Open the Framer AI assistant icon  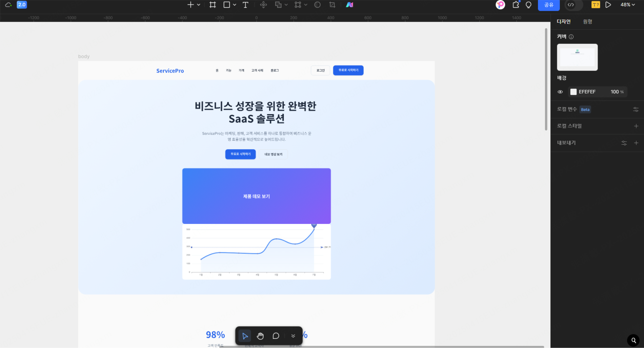(x=349, y=5)
